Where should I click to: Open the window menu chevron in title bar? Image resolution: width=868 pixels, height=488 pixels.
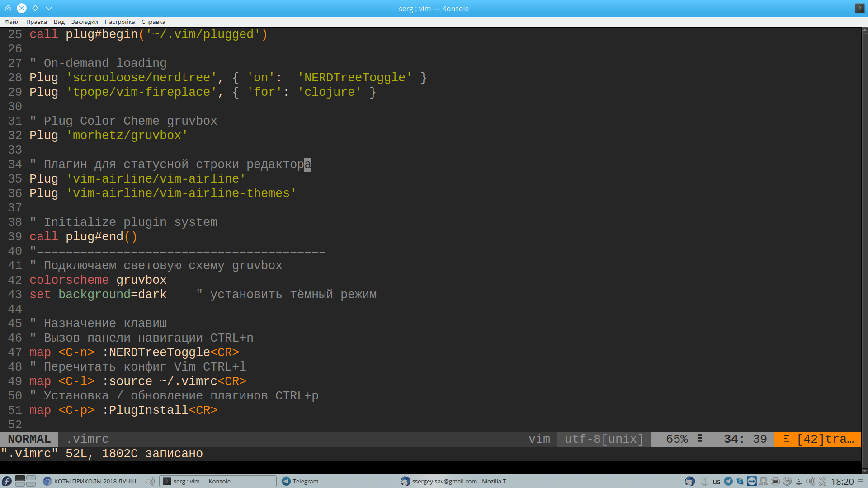49,8
